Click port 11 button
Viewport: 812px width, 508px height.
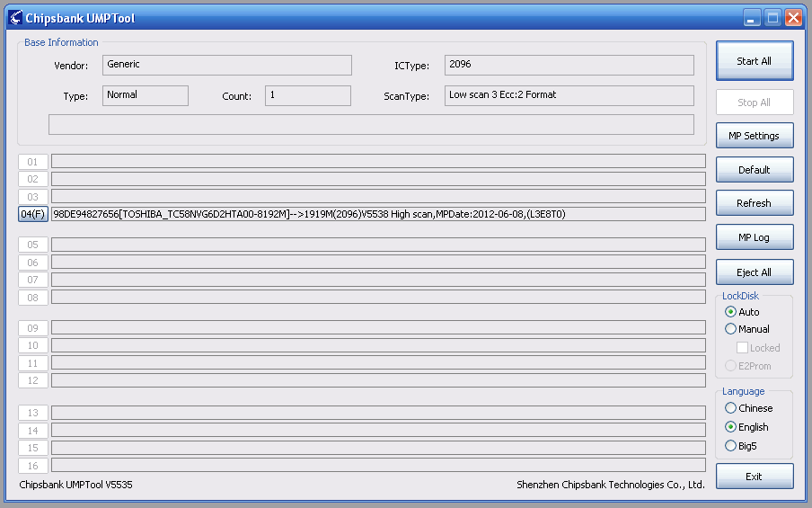pos(33,363)
